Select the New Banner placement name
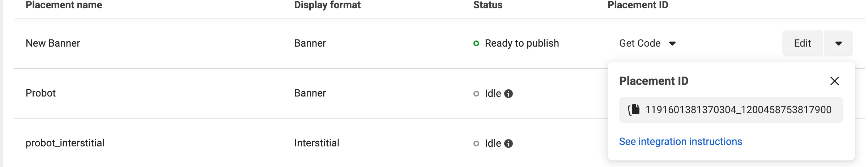868x167 pixels. tap(53, 43)
